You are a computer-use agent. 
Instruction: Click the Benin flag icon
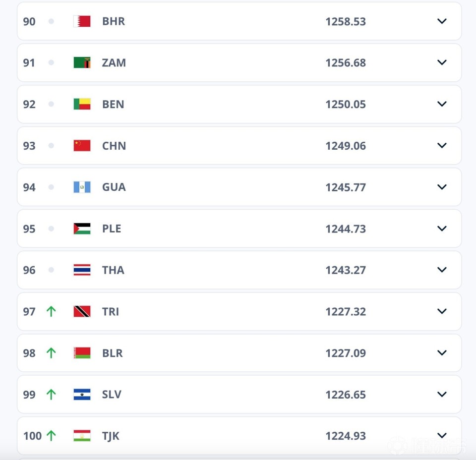(x=82, y=104)
